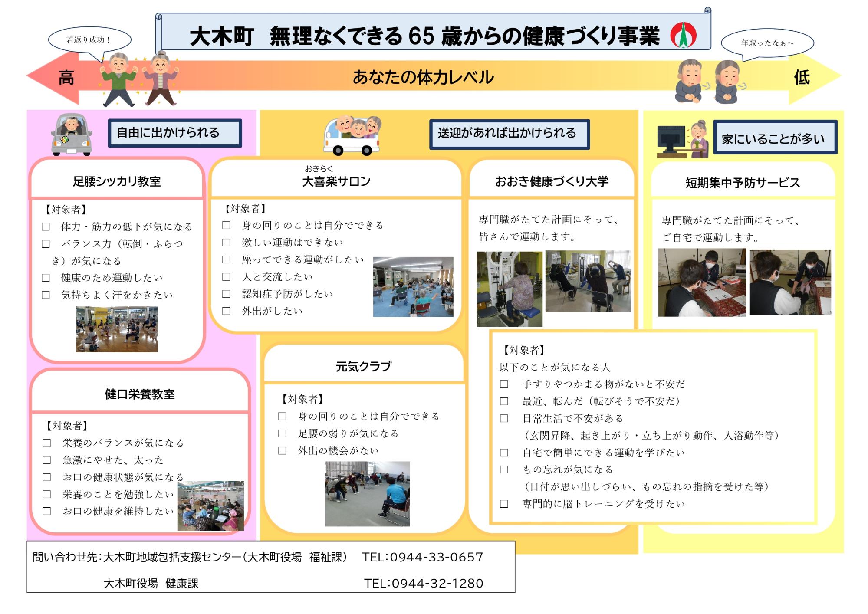868x614 pixels.
Task: Check 栄養のバランスが気になる box
Action: [46, 443]
